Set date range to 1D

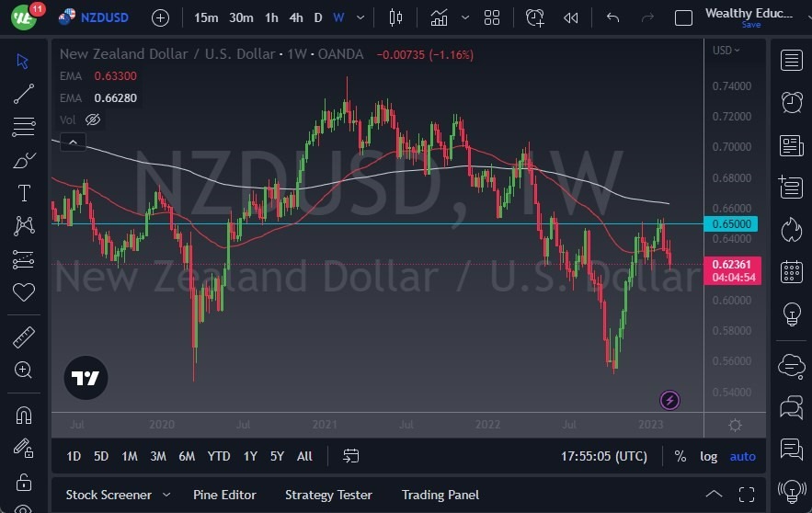coord(74,456)
